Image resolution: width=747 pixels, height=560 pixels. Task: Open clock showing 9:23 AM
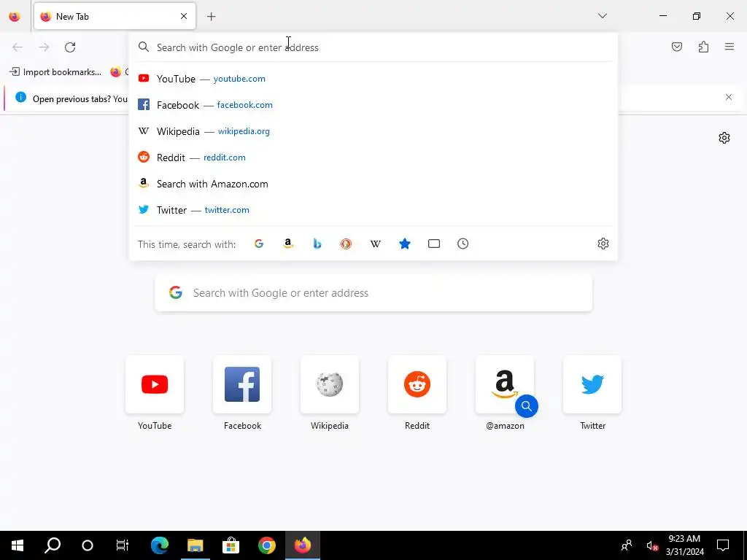(684, 545)
